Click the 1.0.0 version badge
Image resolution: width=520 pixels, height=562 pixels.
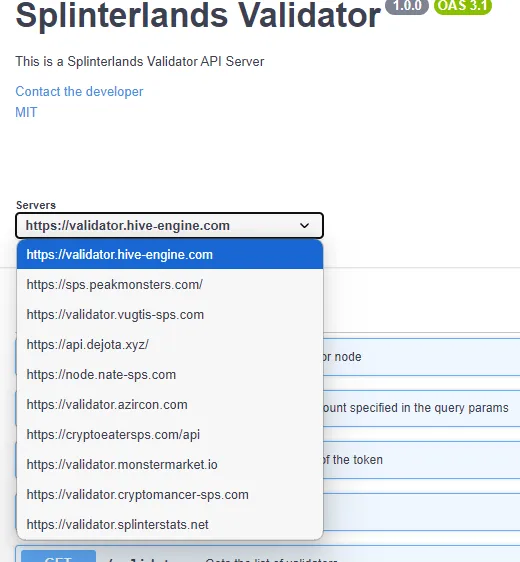407,6
